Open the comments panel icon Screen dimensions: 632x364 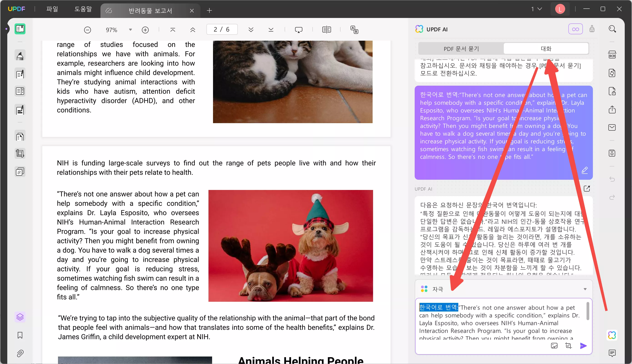tap(612, 353)
